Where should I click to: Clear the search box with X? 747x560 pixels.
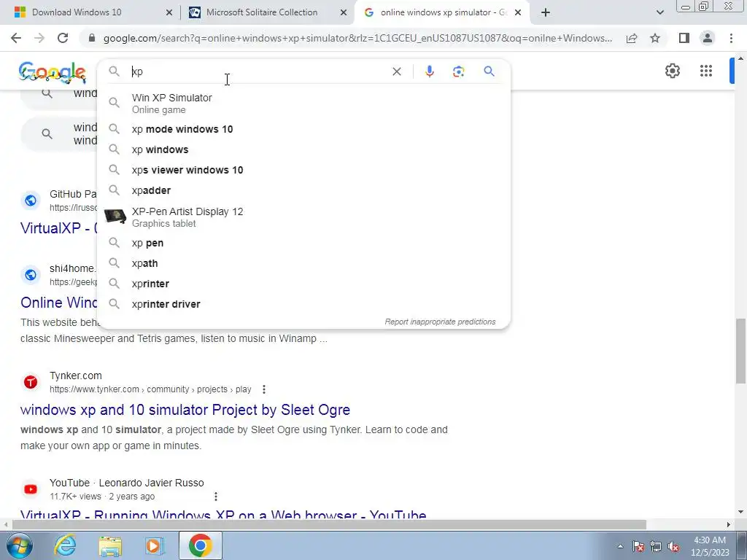click(396, 71)
